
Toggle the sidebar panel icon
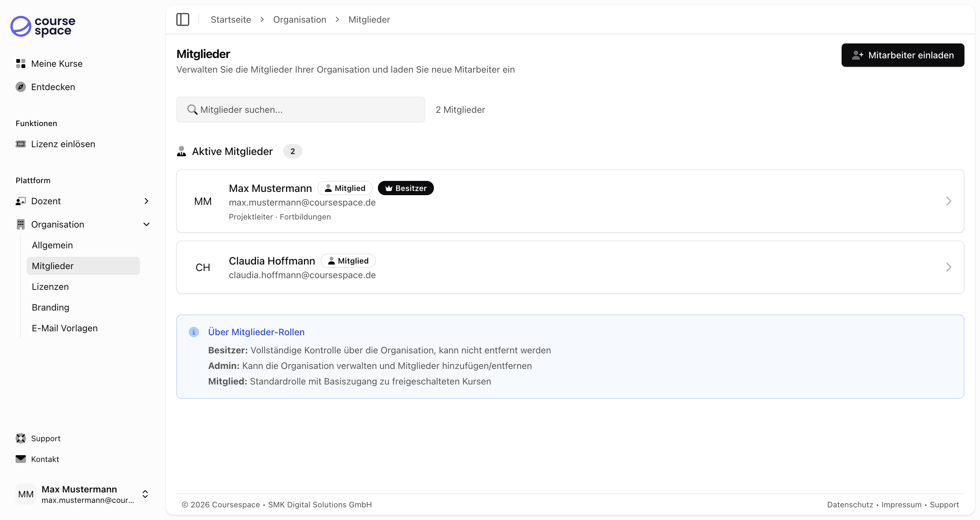point(182,19)
